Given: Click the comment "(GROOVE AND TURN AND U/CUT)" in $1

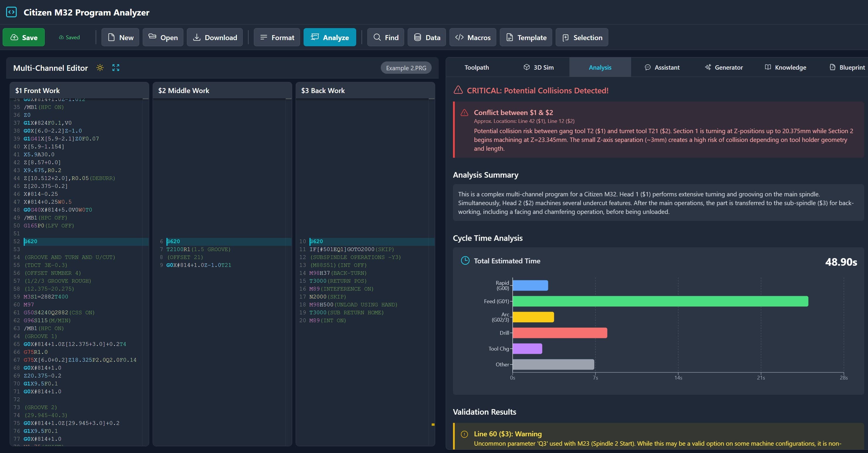Looking at the screenshot, I should pyautogui.click(x=70, y=258).
